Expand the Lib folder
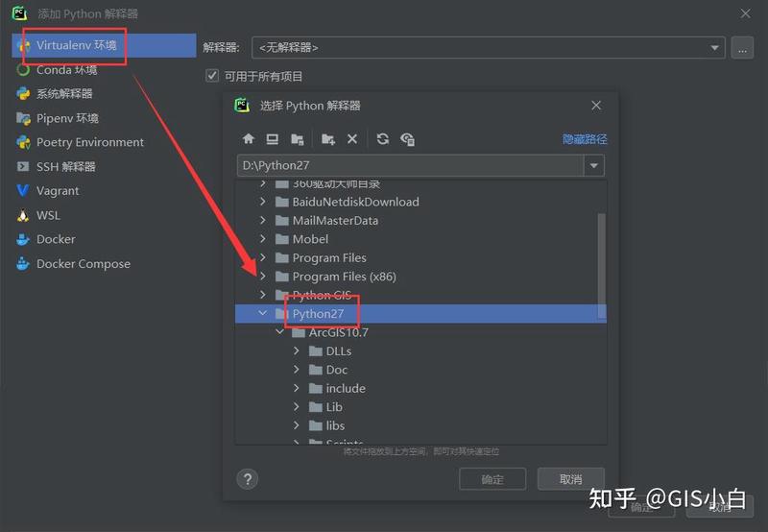This screenshot has width=768, height=532. 297,406
